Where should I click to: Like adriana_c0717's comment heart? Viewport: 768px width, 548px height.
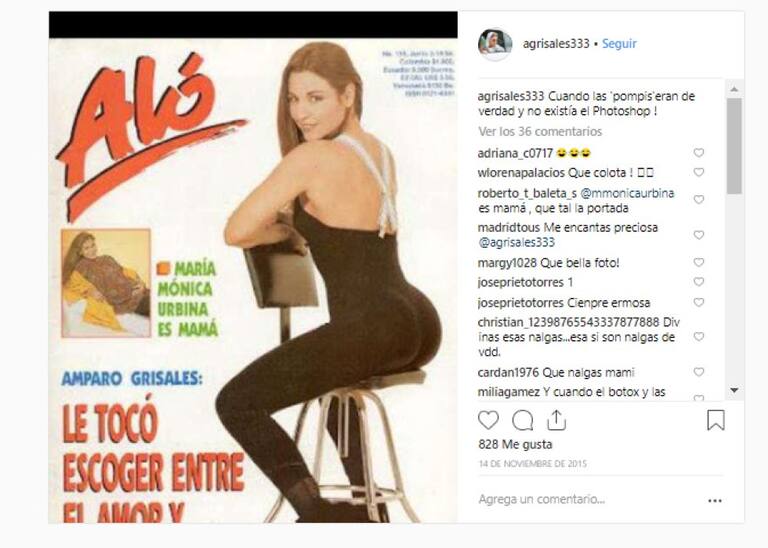coord(698,153)
